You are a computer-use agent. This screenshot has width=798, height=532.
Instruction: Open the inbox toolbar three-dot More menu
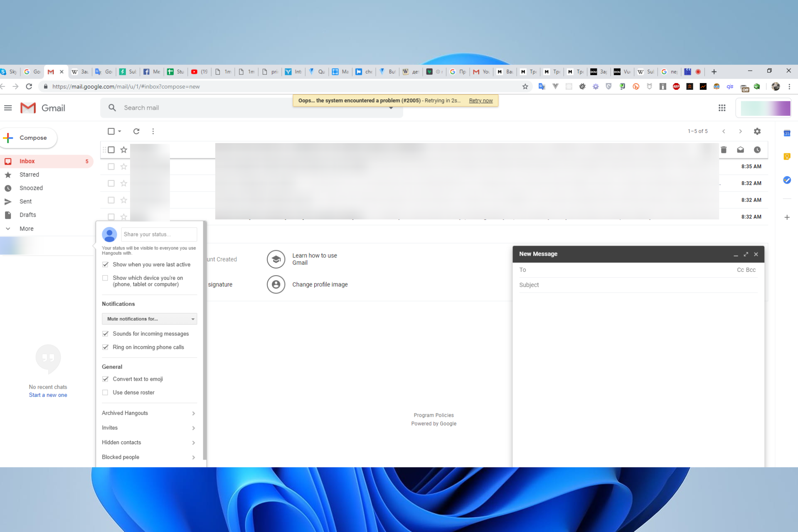click(153, 131)
